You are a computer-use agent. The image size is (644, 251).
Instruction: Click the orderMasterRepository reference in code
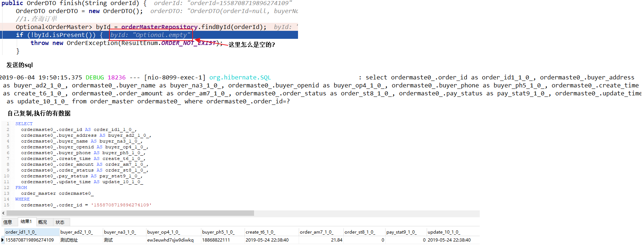point(159,27)
